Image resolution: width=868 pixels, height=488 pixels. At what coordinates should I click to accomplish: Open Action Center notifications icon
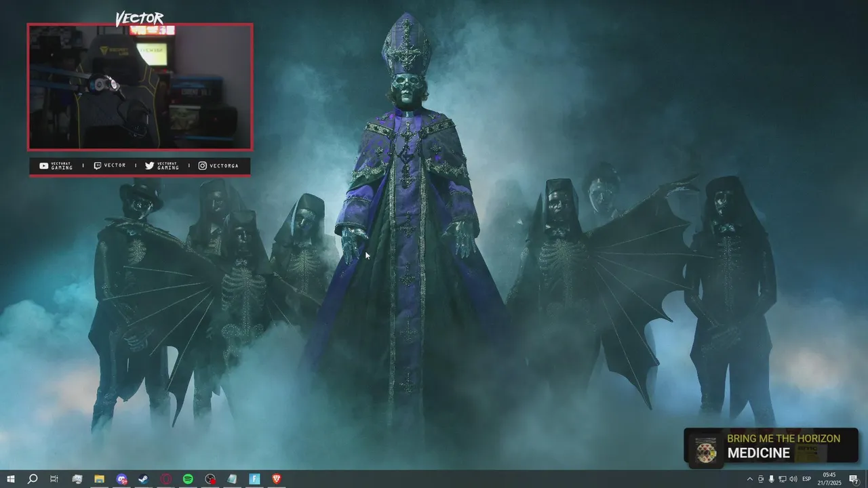coord(854,479)
